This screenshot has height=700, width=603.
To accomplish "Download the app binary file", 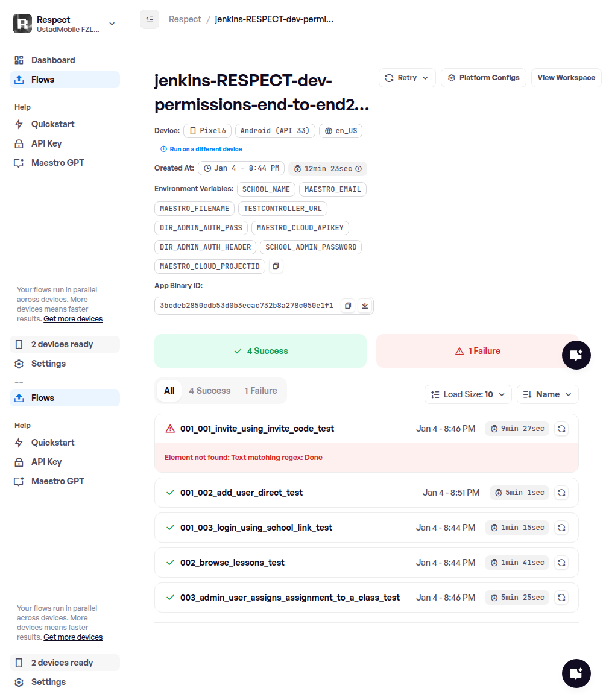I will coord(364,306).
